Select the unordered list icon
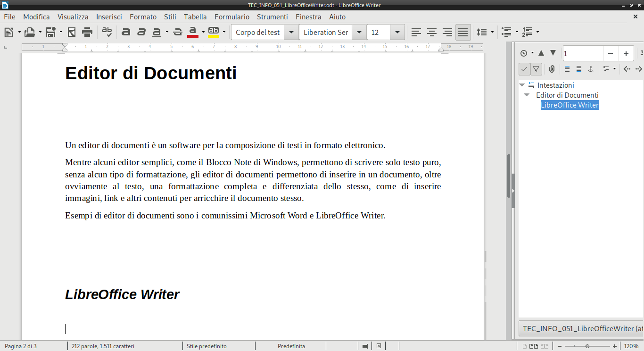The image size is (644, 351). pos(505,32)
